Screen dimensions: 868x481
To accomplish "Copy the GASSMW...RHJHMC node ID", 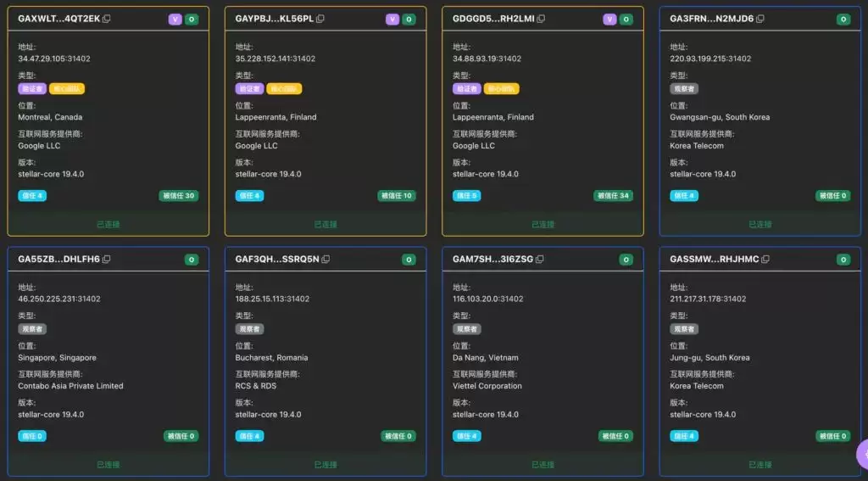I will (765, 259).
